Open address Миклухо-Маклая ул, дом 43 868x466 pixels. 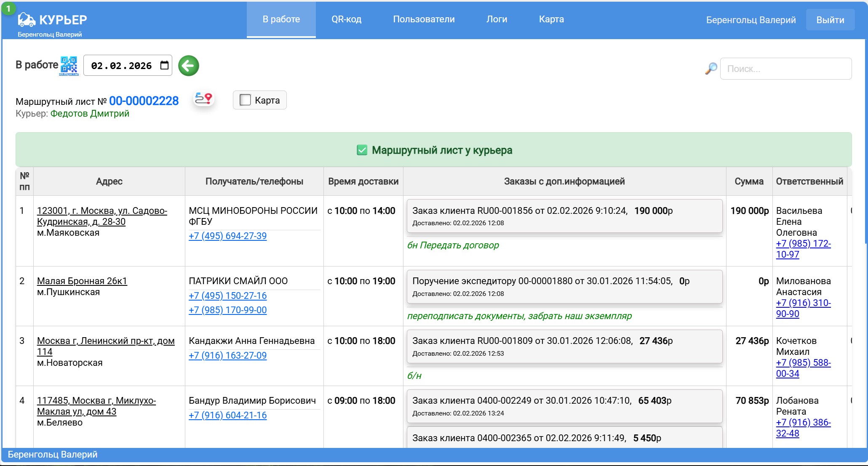coord(96,406)
